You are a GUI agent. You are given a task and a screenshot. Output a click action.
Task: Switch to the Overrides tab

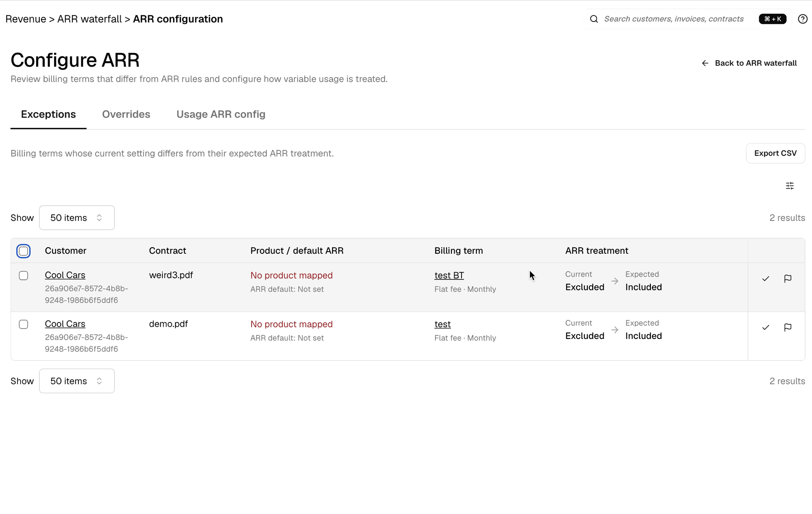126,114
